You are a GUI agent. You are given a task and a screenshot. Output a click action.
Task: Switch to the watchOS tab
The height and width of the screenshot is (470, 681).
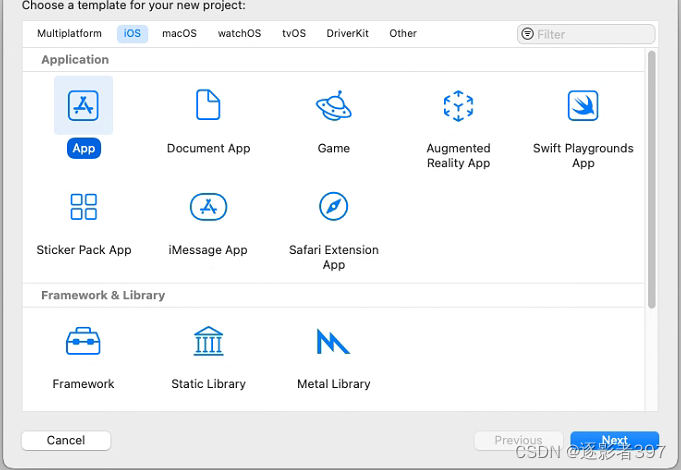[x=239, y=33]
